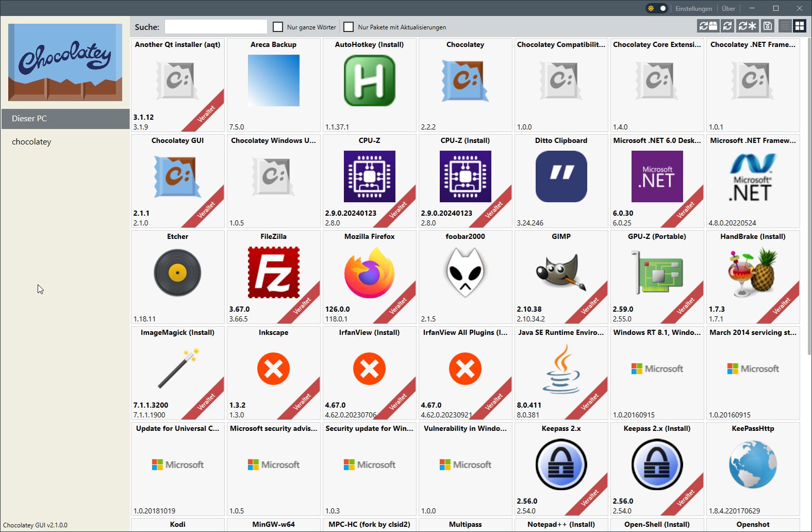This screenshot has width=812, height=532.
Task: Enable the 'Nur ganze Wörter' checkbox
Action: point(278,27)
